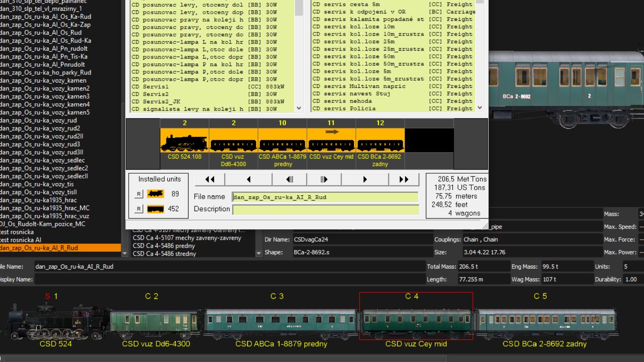Select CD servis Policia in wagon list
The image size is (644, 362).
tap(368, 109)
